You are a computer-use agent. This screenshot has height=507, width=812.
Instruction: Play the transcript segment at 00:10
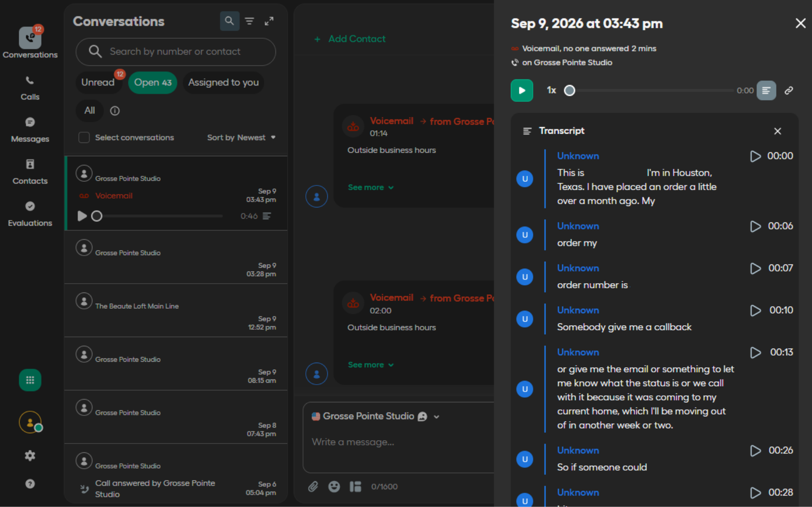pos(755,310)
